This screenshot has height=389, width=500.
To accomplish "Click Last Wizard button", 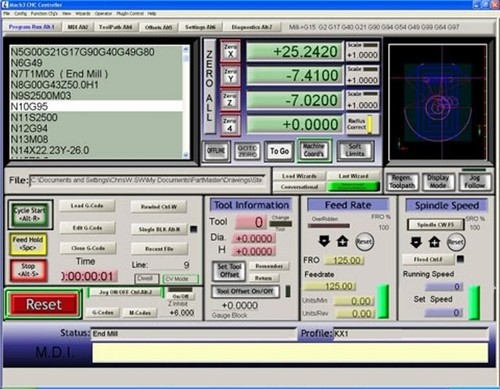I will click(x=353, y=176).
